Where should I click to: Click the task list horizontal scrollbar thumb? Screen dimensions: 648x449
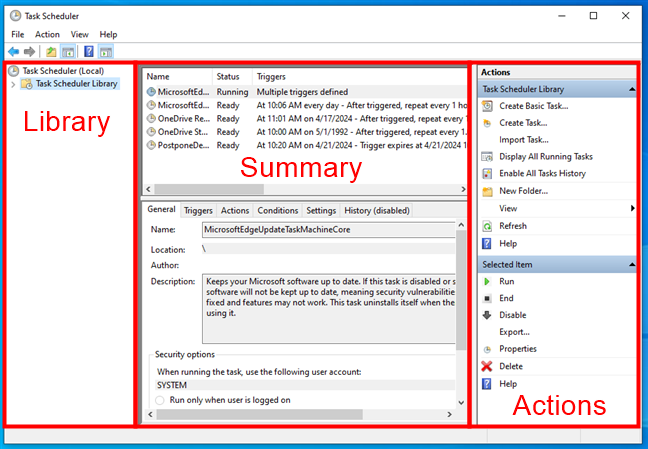tap(209, 189)
